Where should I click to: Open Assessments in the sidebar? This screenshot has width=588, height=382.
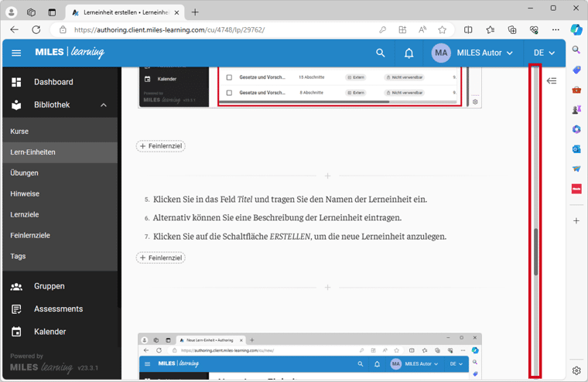(58, 309)
